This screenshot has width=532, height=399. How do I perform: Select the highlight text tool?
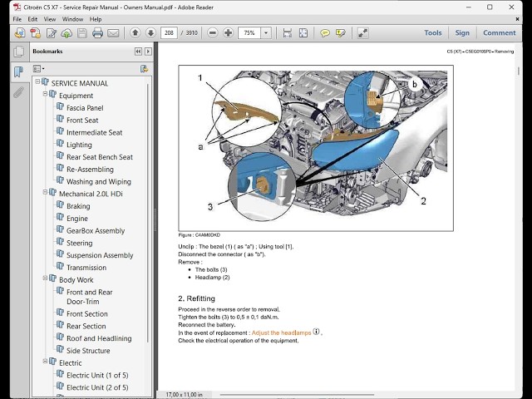click(x=341, y=33)
